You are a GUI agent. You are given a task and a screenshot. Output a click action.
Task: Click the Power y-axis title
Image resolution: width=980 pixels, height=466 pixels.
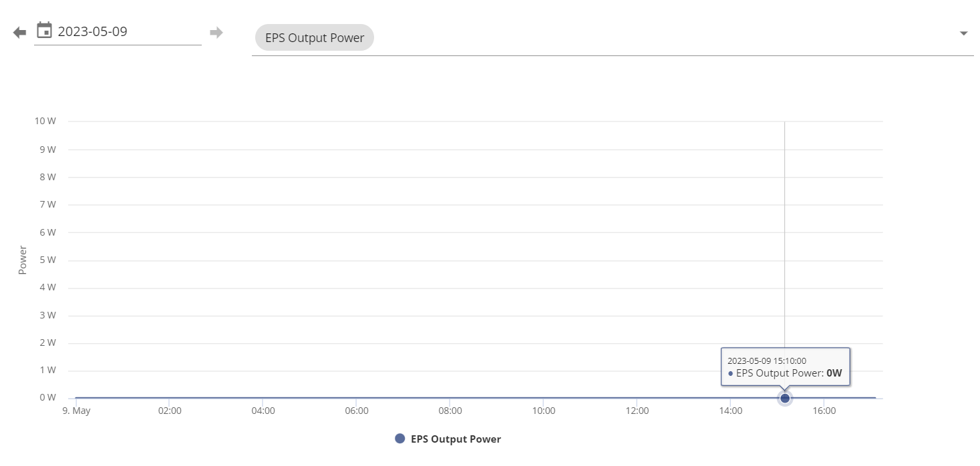[23, 260]
